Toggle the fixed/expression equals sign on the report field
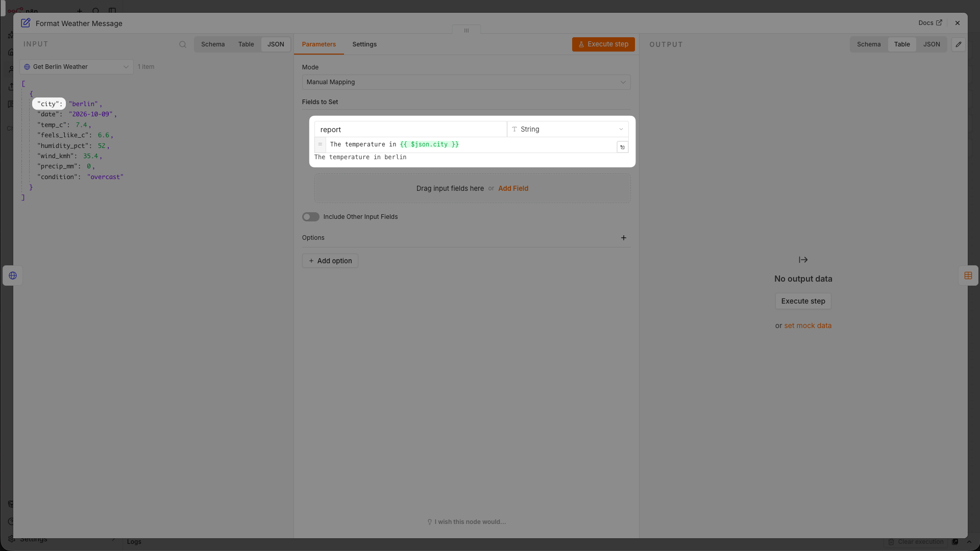 pyautogui.click(x=320, y=144)
